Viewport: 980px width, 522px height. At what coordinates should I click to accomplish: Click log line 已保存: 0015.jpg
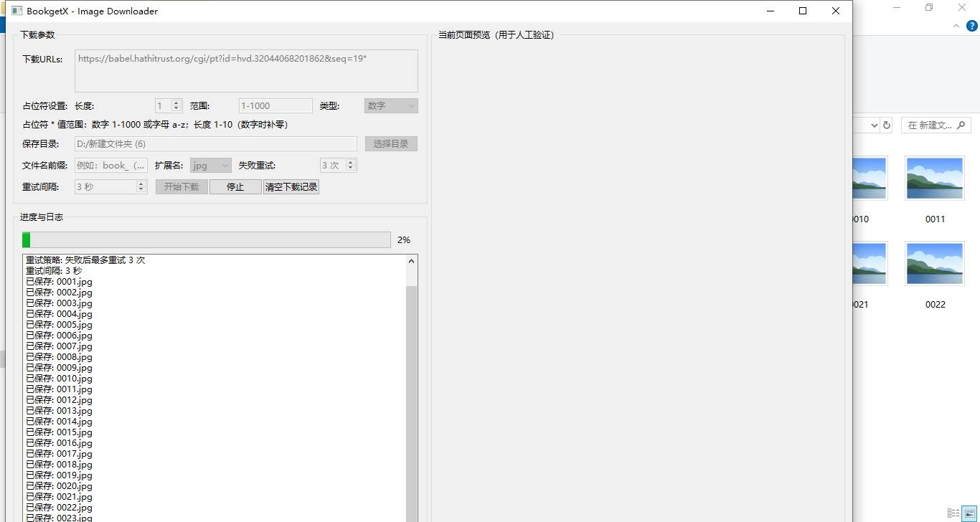pyautogui.click(x=59, y=432)
